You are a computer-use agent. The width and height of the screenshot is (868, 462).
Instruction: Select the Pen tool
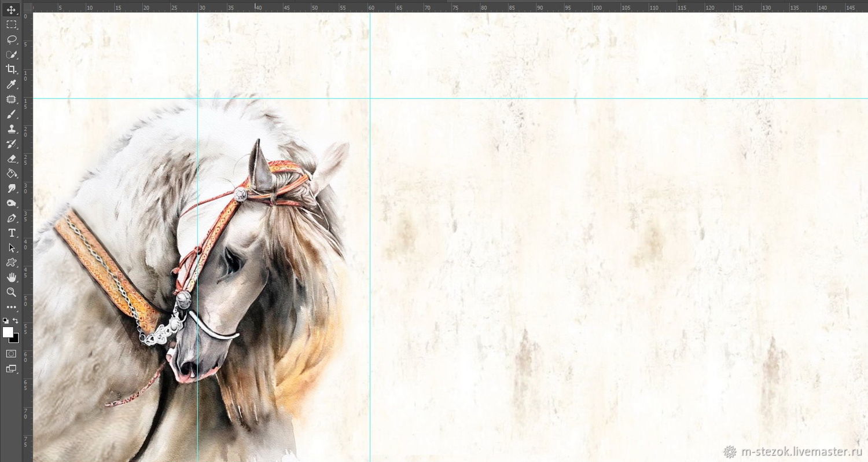(x=11, y=218)
